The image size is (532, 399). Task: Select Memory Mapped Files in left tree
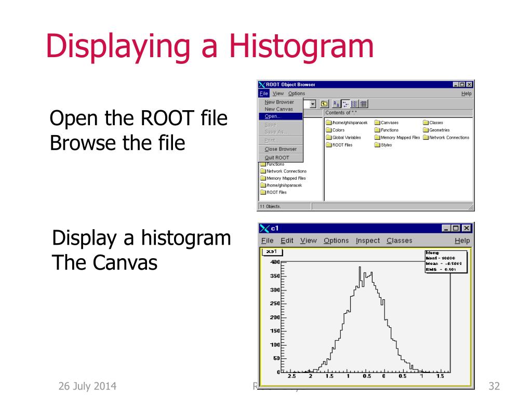coord(283,178)
